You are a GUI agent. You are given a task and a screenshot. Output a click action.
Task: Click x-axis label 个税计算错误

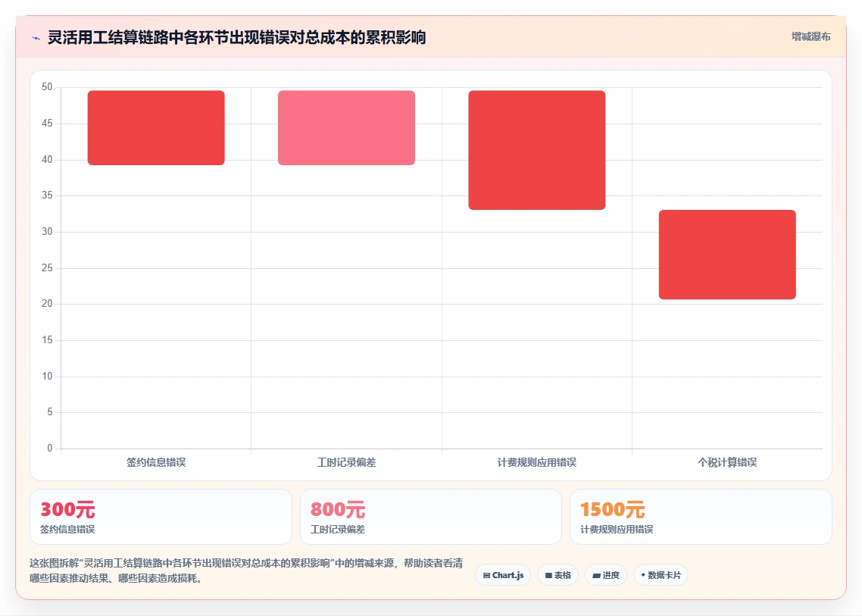727,462
